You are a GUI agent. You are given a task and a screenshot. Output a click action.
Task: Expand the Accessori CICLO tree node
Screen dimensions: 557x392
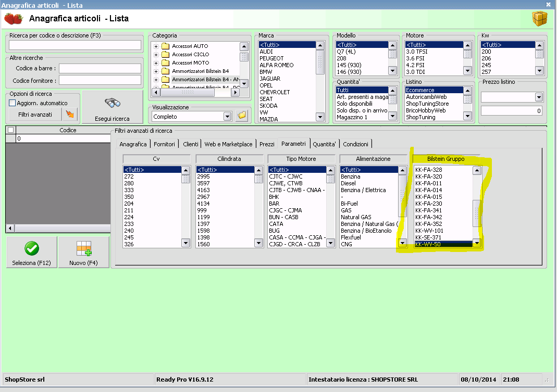tap(156, 55)
